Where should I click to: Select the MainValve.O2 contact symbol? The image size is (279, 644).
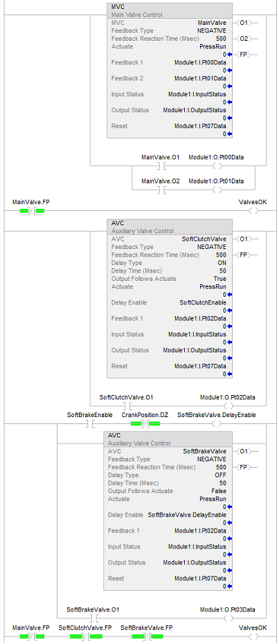coord(161,190)
